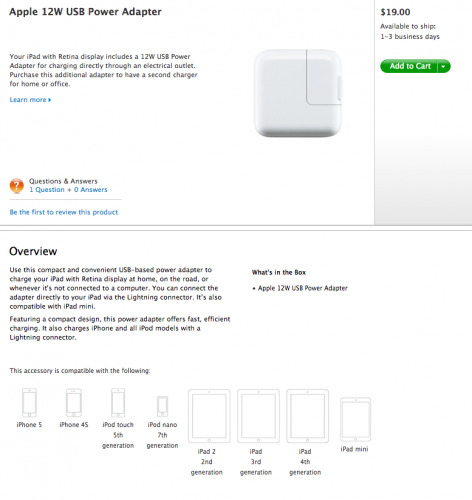Click the iPad 2 outline icon

(x=209, y=416)
